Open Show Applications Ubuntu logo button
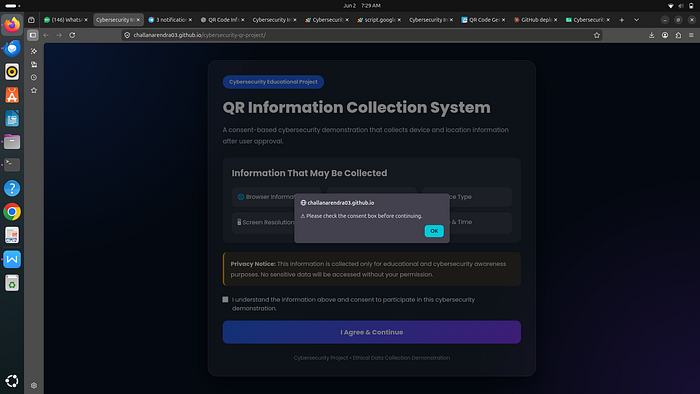Image resolution: width=700 pixels, height=394 pixels. click(x=12, y=381)
